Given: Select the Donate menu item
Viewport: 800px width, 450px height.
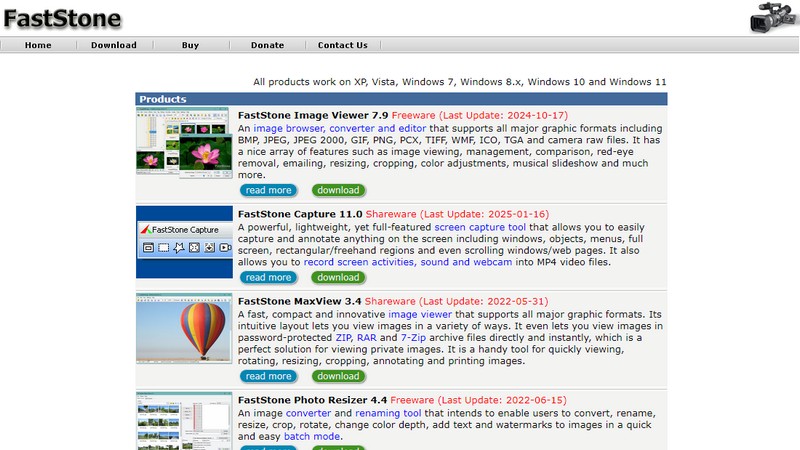Looking at the screenshot, I should tap(267, 45).
